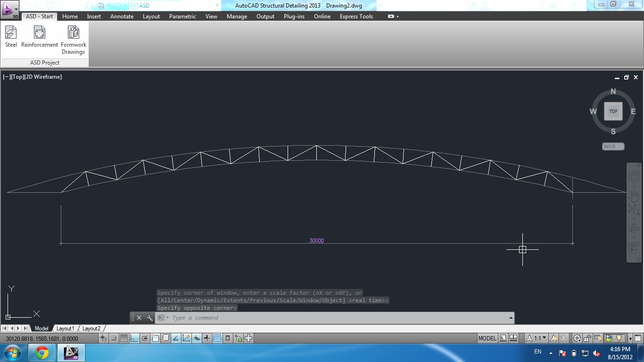644x362 pixels.
Task: Open the annotation scale 1:1 dropdown
Action: pyautogui.click(x=545, y=338)
